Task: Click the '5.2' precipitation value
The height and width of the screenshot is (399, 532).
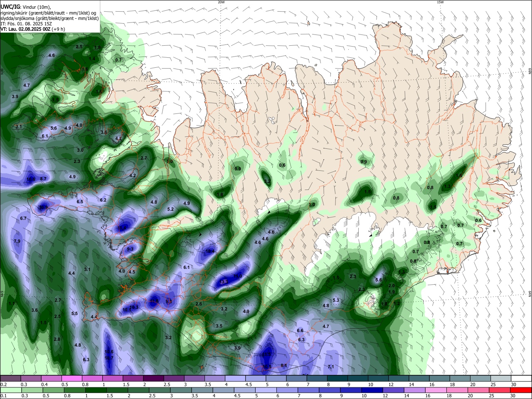Action: tap(170, 209)
